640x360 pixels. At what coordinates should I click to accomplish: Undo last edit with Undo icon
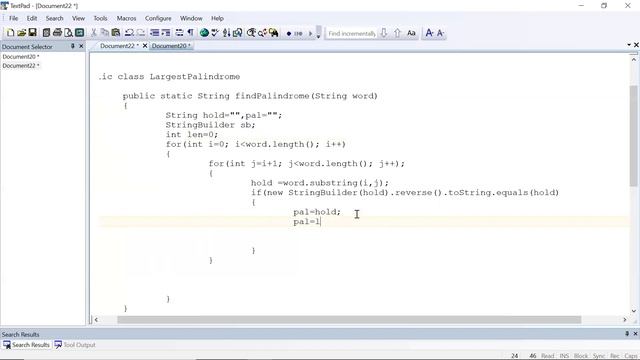(129, 33)
